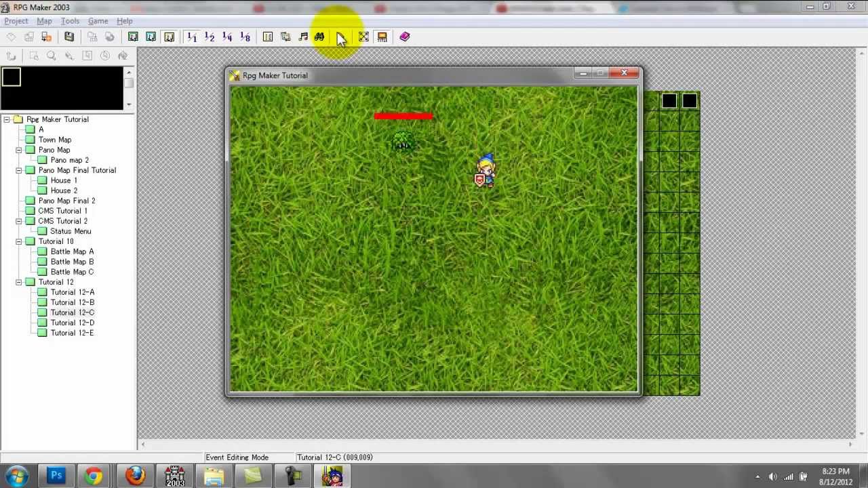The height and width of the screenshot is (488, 868).
Task: Select the CMS Tutorial 1 map
Action: click(x=63, y=211)
